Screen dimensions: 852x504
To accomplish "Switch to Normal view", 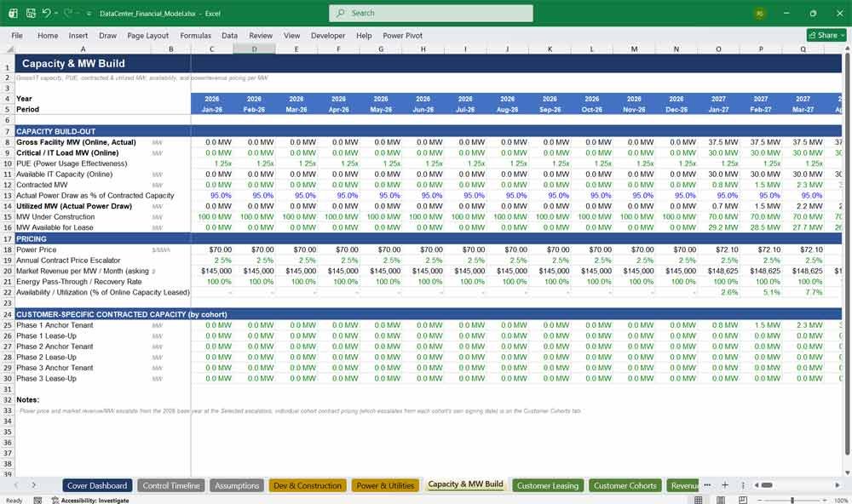I will click(699, 500).
